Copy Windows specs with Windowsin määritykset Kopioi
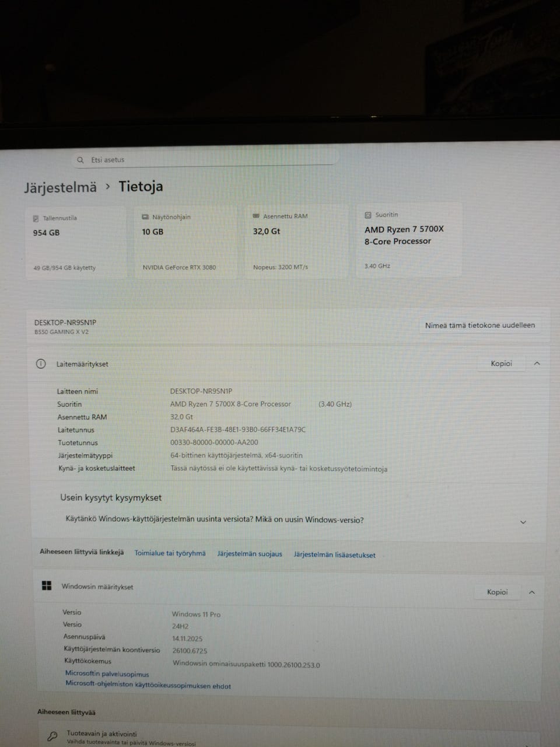Screen dimensions: 560x747 (x=497, y=592)
